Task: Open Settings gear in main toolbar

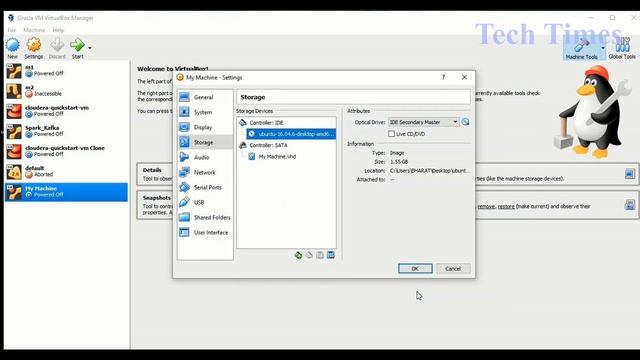Action: (x=33, y=48)
